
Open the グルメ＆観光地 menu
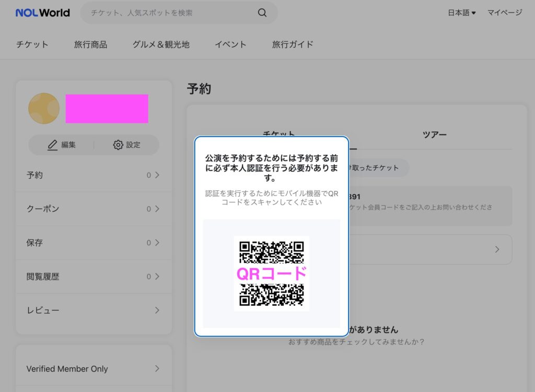(161, 44)
